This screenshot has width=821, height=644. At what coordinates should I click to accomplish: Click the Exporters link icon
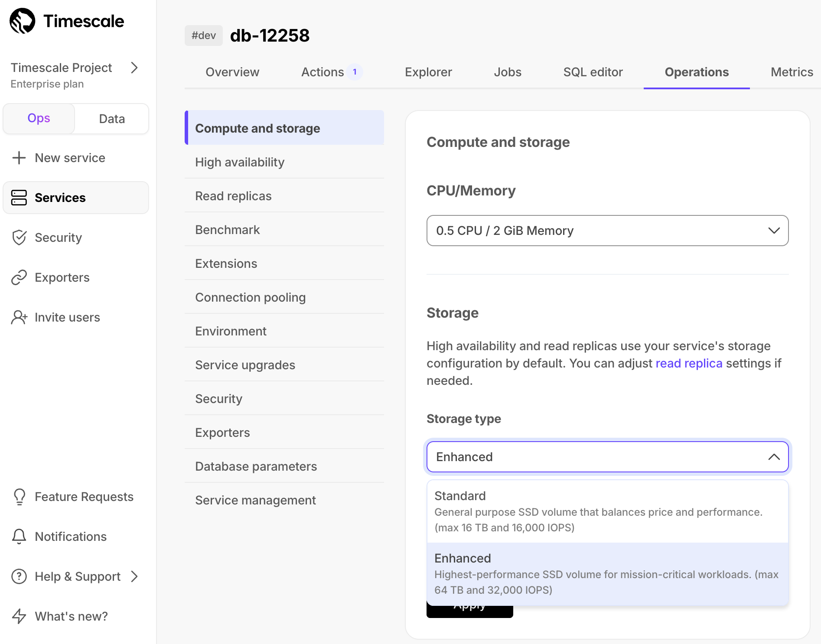[x=19, y=277]
